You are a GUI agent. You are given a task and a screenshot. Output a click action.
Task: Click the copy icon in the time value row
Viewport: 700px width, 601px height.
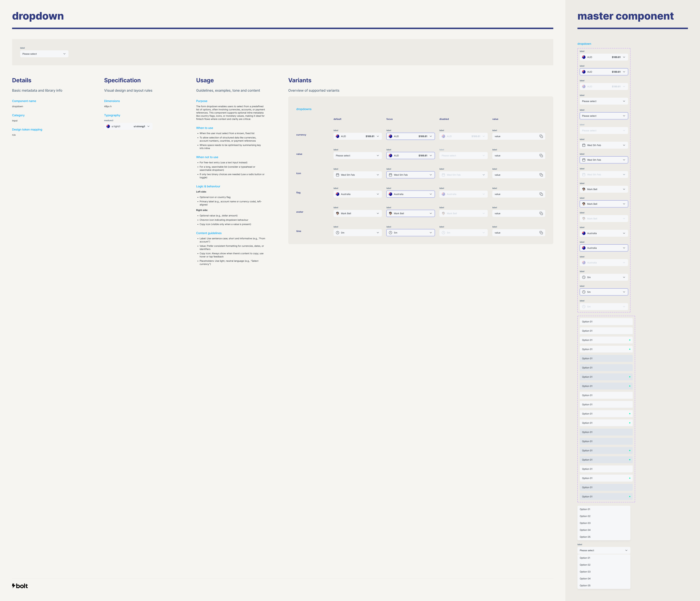(541, 233)
